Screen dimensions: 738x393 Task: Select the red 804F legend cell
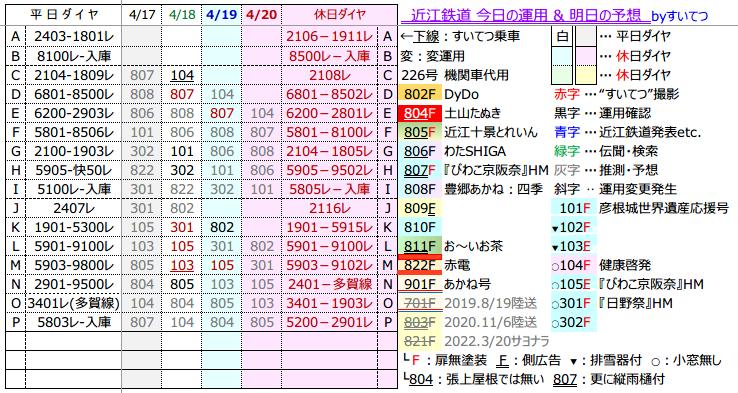(x=420, y=113)
